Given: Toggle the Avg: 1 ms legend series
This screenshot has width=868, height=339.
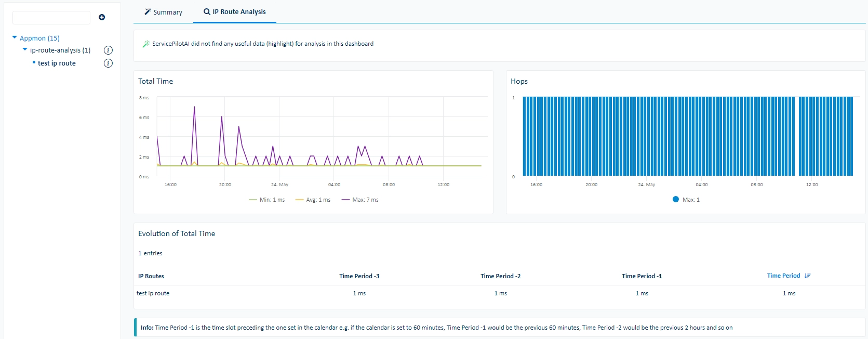Looking at the screenshot, I should pyautogui.click(x=313, y=200).
